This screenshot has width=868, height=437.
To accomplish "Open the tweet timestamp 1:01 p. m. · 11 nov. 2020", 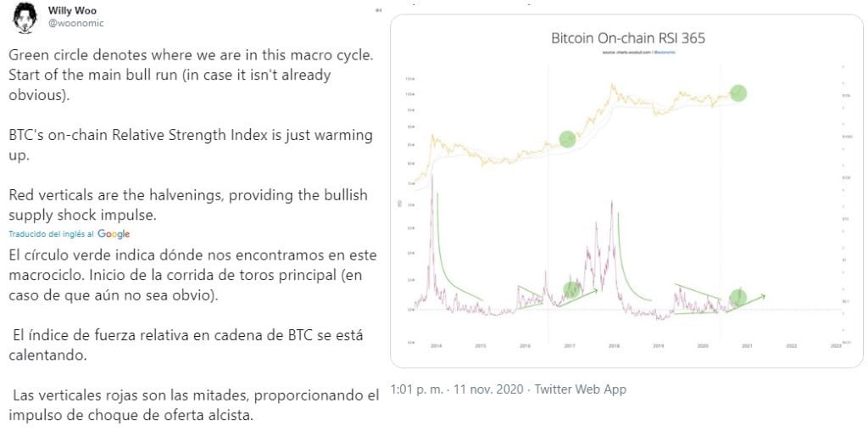I will [457, 389].
